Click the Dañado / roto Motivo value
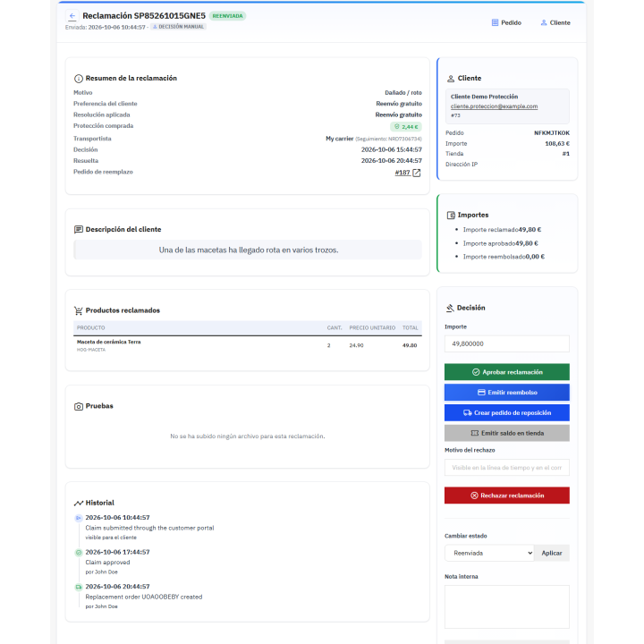 (402, 93)
